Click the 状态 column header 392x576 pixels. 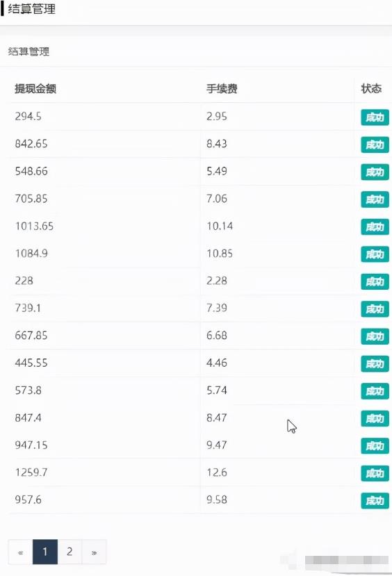(x=371, y=88)
